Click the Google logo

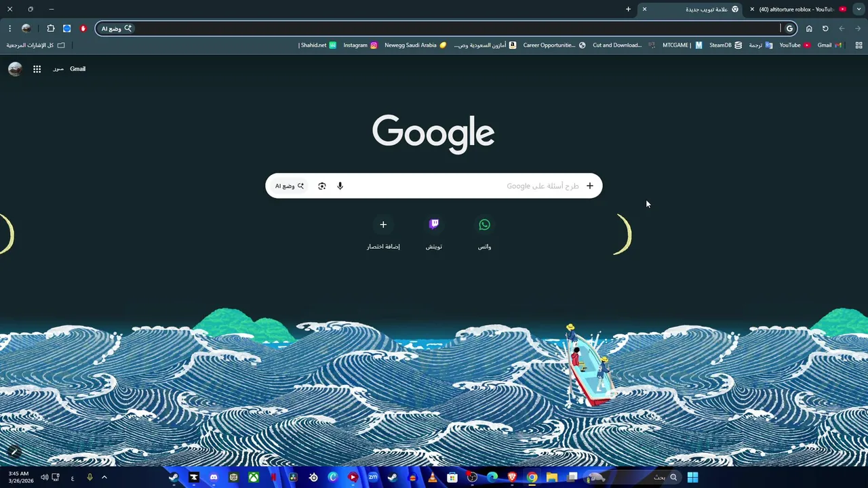(x=433, y=134)
